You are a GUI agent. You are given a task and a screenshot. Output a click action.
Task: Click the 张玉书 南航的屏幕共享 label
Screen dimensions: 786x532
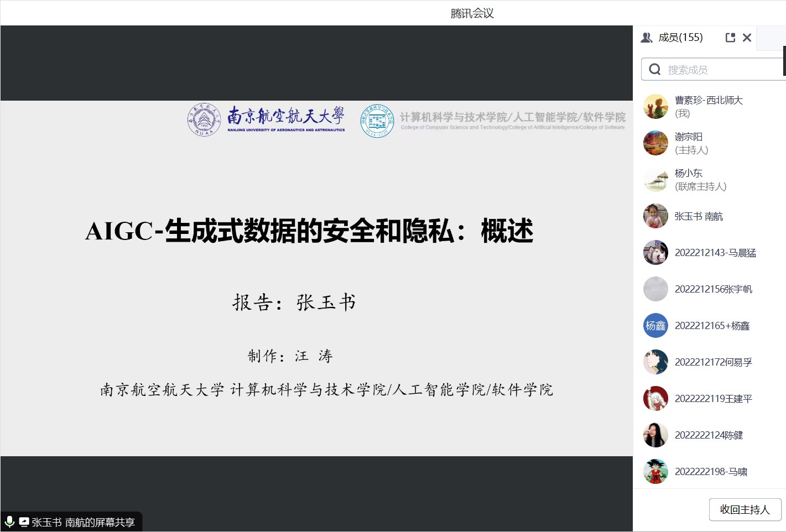coord(83,522)
